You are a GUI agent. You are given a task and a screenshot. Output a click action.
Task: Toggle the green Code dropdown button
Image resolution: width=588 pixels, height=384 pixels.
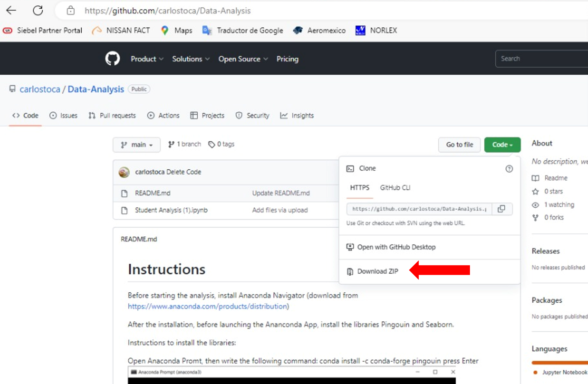502,145
